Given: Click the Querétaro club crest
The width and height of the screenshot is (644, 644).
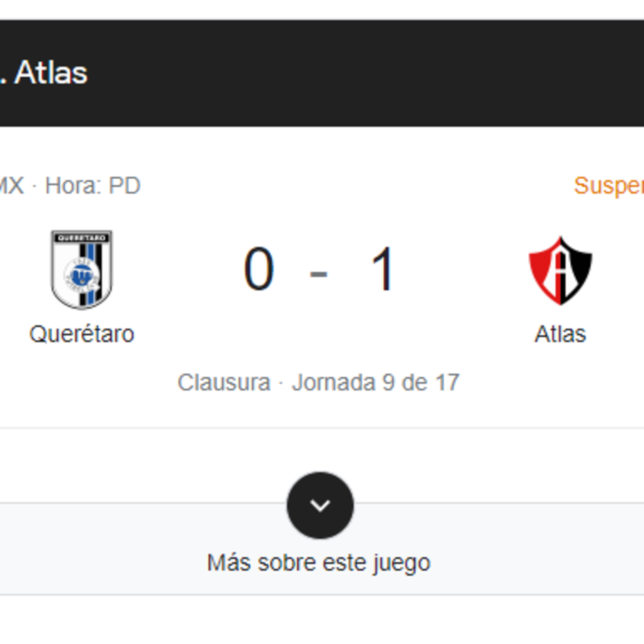Looking at the screenshot, I should pyautogui.click(x=82, y=270).
